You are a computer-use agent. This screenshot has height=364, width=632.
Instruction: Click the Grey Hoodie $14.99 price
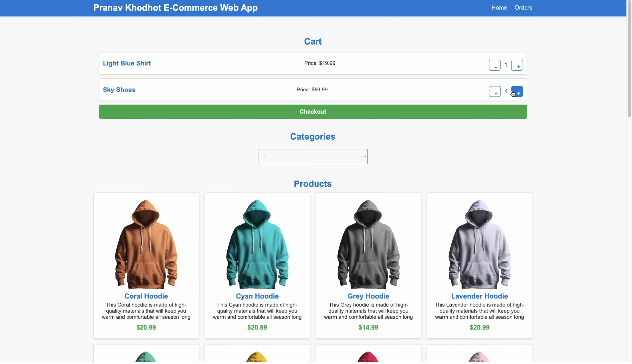click(x=368, y=328)
